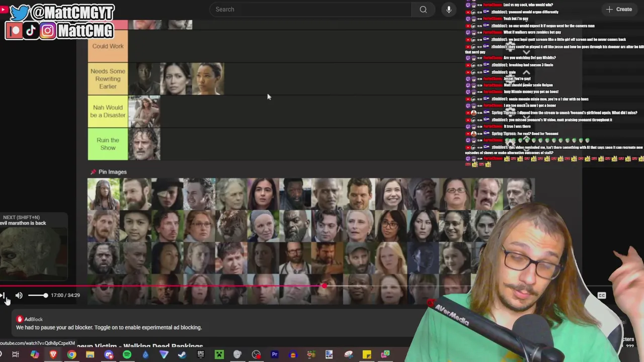Screen dimensions: 644x362
Task: Click the 17:00 / 34:29 time display
Action: 65,295
